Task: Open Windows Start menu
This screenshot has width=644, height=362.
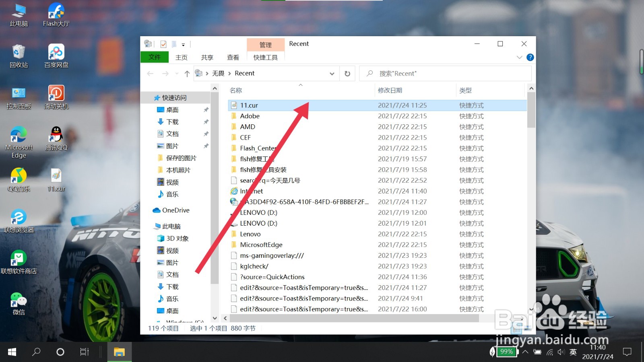Action: (12, 352)
